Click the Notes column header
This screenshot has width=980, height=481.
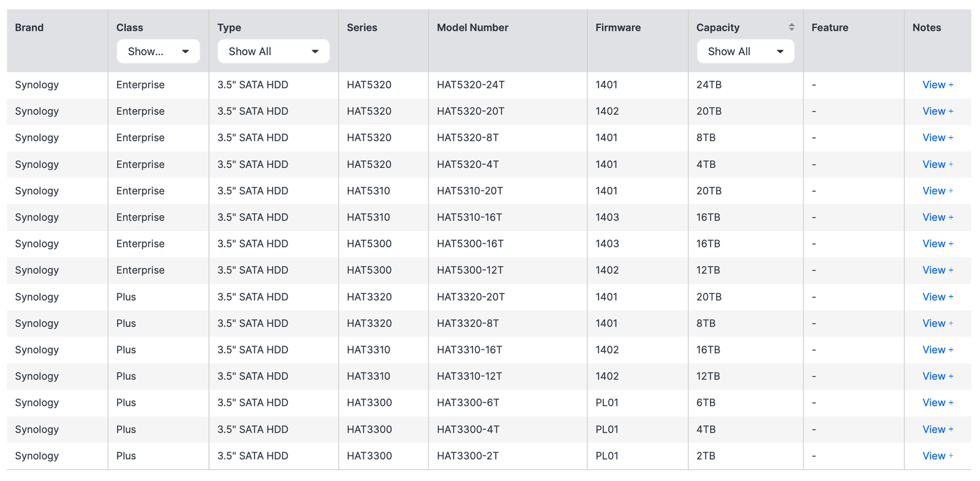[927, 28]
